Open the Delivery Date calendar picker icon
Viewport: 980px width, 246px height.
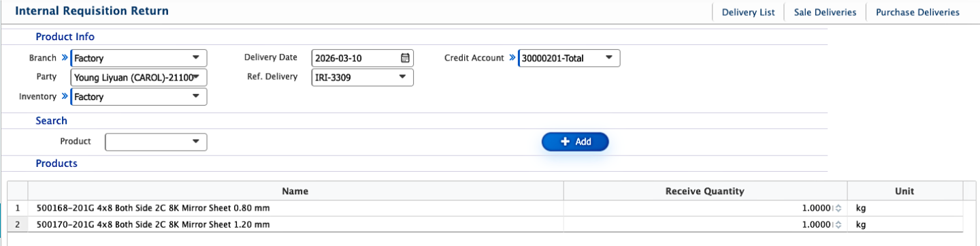pyautogui.click(x=405, y=58)
